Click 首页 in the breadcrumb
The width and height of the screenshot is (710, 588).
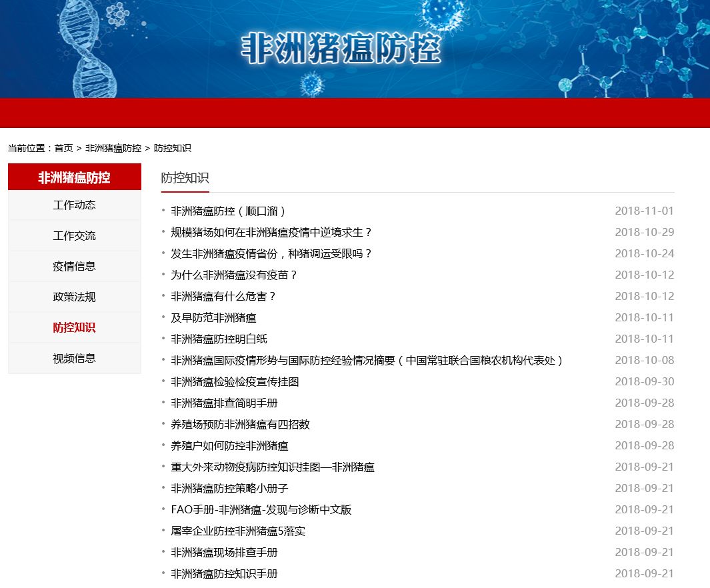(x=63, y=148)
